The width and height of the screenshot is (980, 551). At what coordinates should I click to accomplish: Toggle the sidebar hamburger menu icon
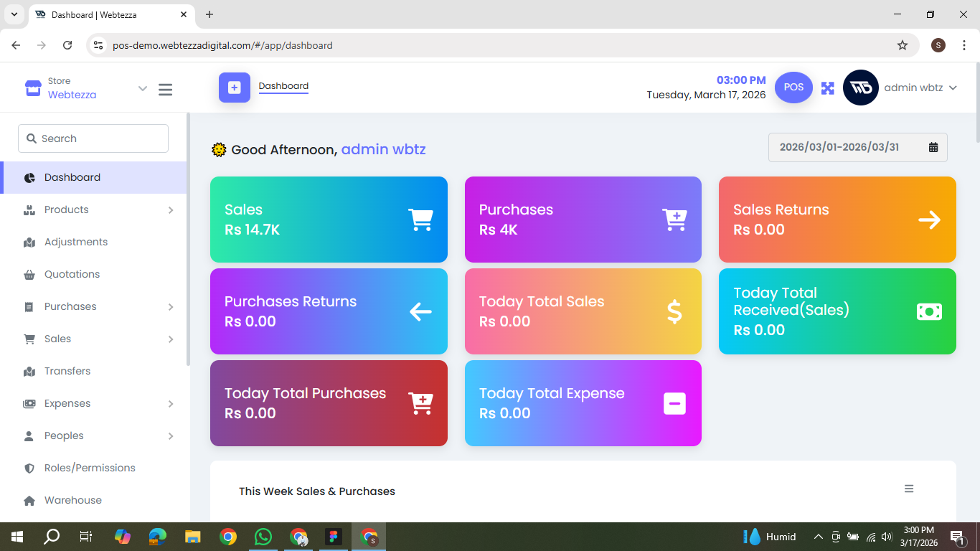[165, 90]
